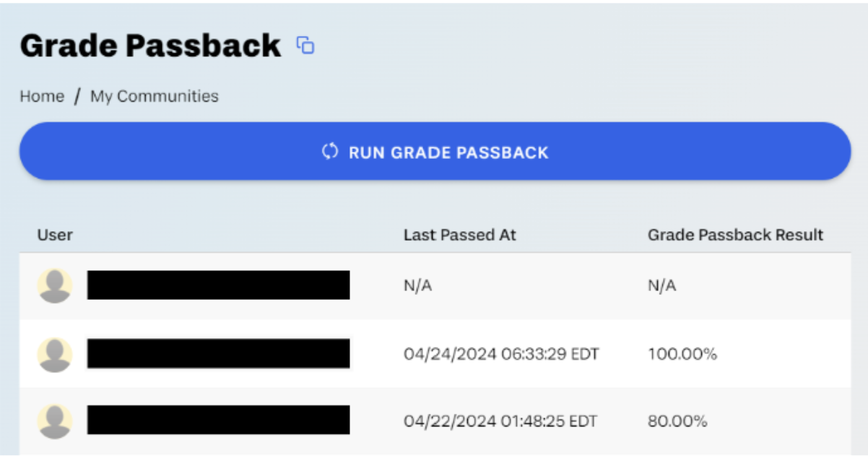Go to My Communities breadcrumb
Screen dimensions: 868x458
coord(154,96)
